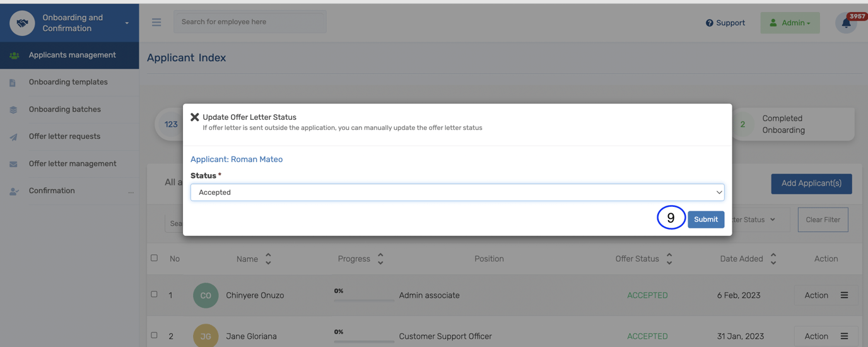Screen dimensions: 868x347
Task: Click the Offer letter requests paper-plane icon
Action: [x=13, y=137]
